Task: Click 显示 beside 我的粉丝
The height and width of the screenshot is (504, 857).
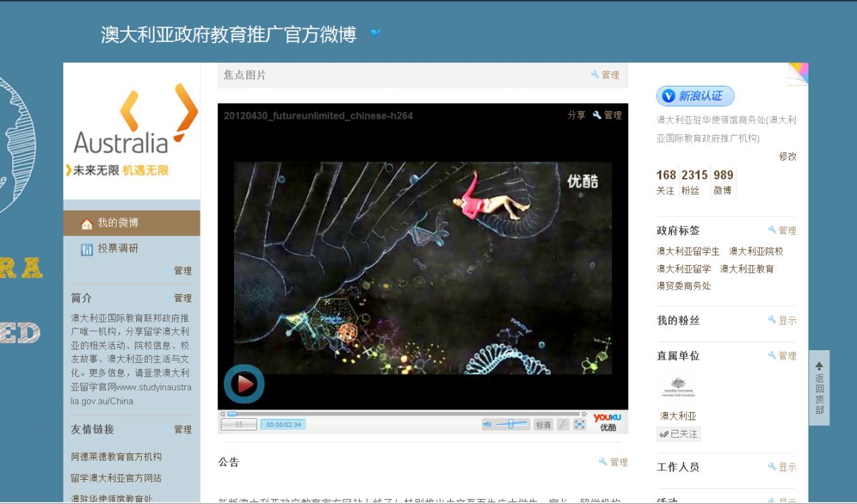Action: pyautogui.click(x=787, y=320)
